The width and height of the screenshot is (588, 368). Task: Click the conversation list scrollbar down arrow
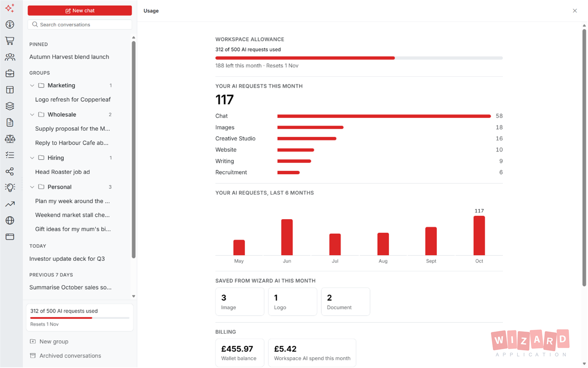(x=134, y=296)
